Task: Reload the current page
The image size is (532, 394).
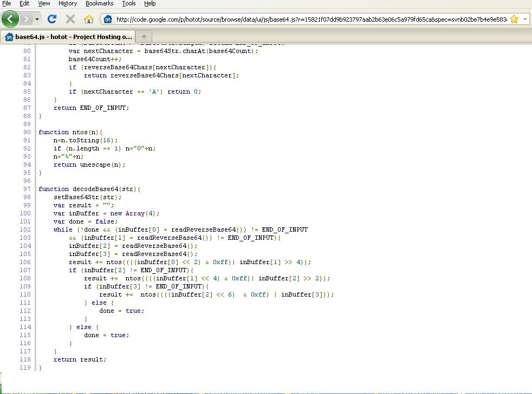Action: tap(51, 18)
